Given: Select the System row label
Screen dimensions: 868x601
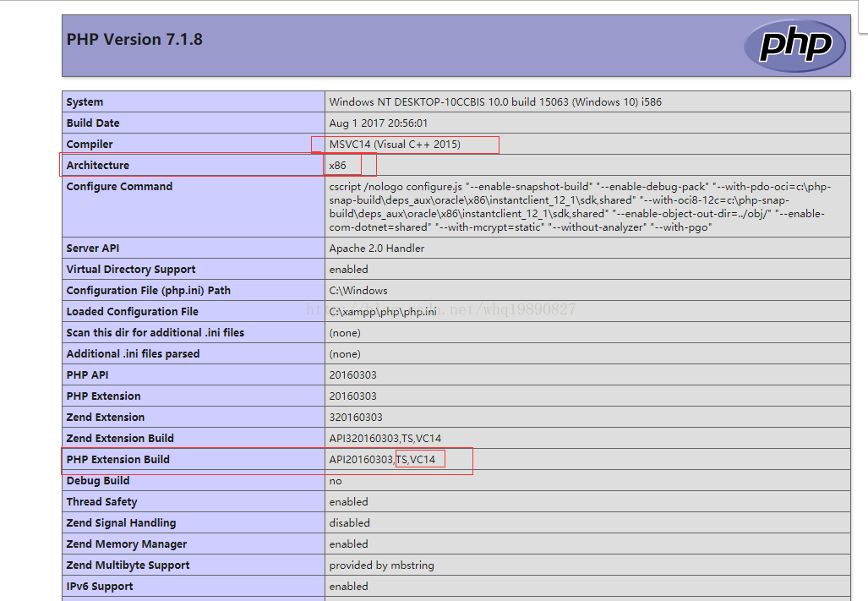Looking at the screenshot, I should tap(85, 102).
